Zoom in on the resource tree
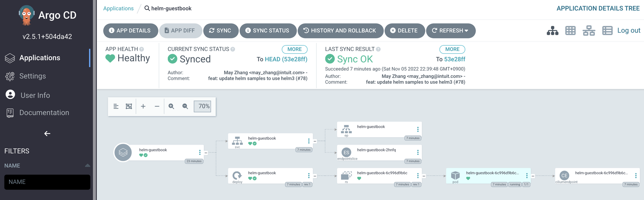The width and height of the screenshot is (644, 200). (171, 106)
